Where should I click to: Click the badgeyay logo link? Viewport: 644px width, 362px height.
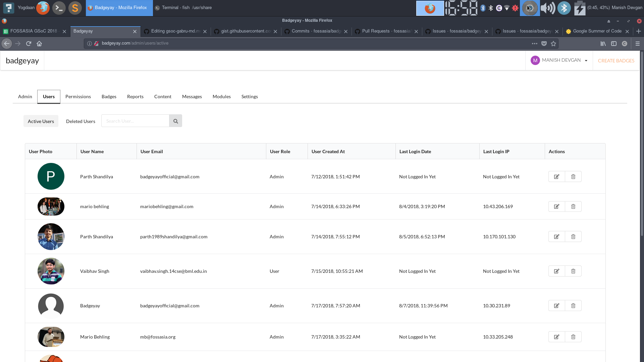[22, 61]
